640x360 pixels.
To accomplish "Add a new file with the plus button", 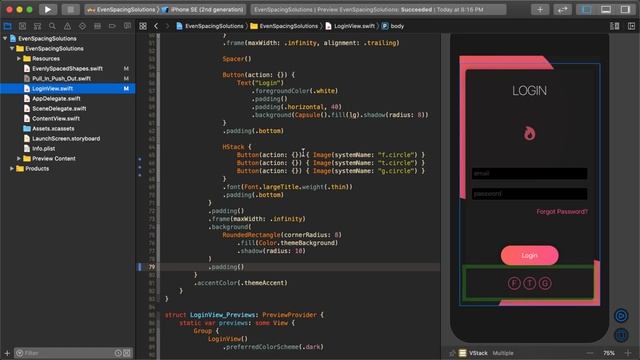I will coord(7,353).
